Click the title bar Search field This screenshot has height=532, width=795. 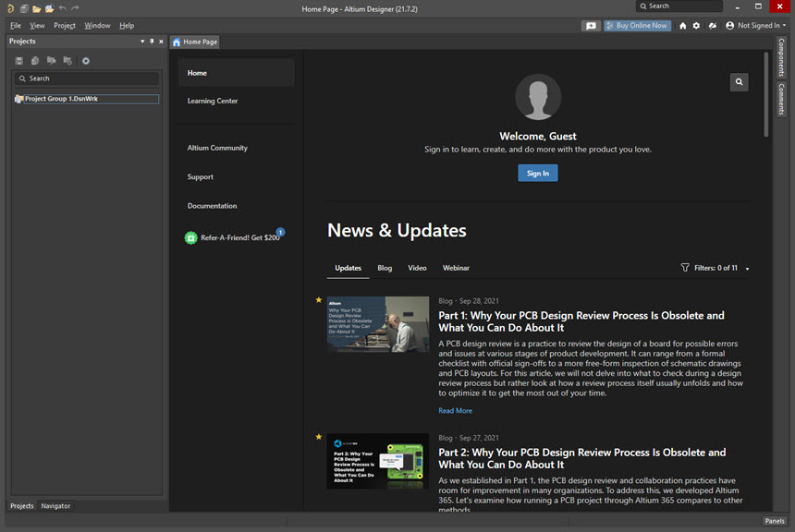tap(679, 6)
